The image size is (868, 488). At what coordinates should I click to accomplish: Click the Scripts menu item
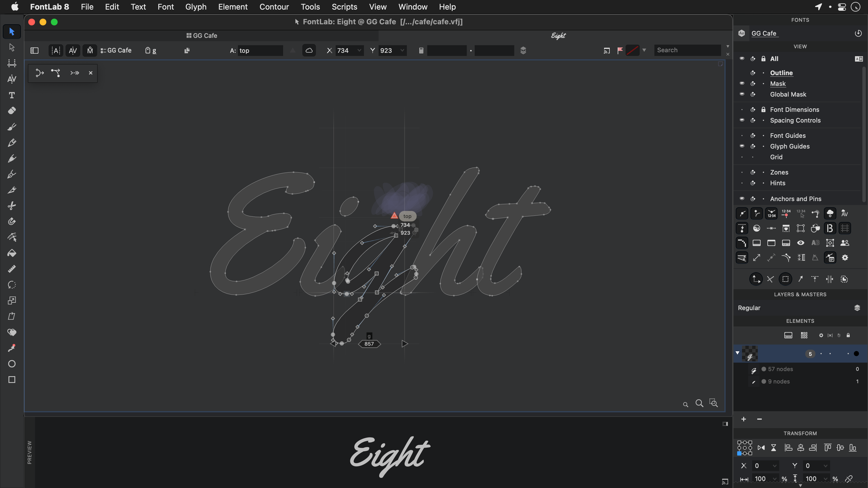(x=345, y=6)
